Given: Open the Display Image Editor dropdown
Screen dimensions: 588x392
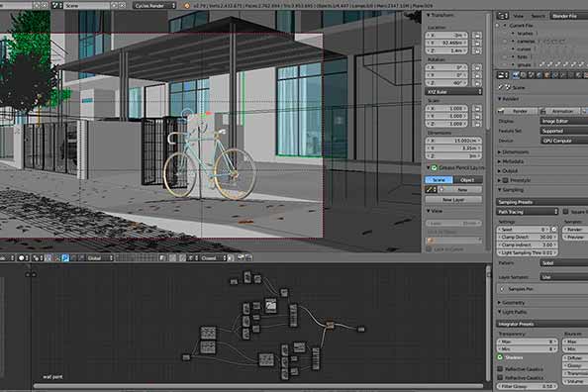Looking at the screenshot, I should click(564, 121).
